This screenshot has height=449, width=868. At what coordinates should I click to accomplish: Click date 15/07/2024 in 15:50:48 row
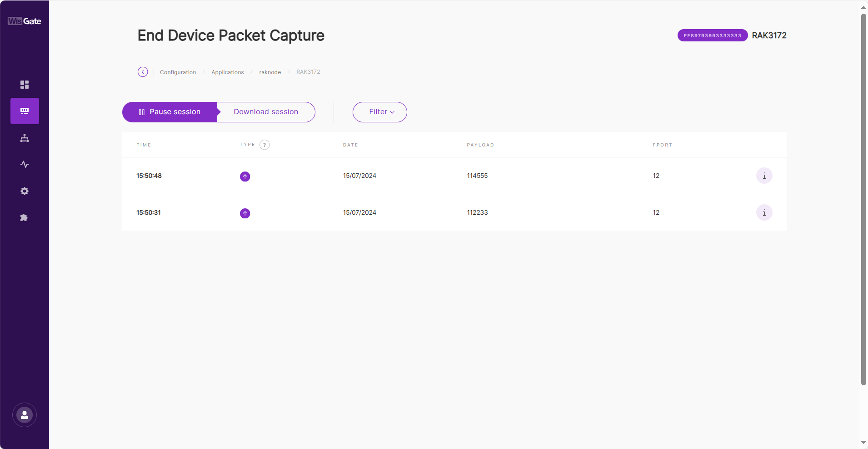point(359,176)
